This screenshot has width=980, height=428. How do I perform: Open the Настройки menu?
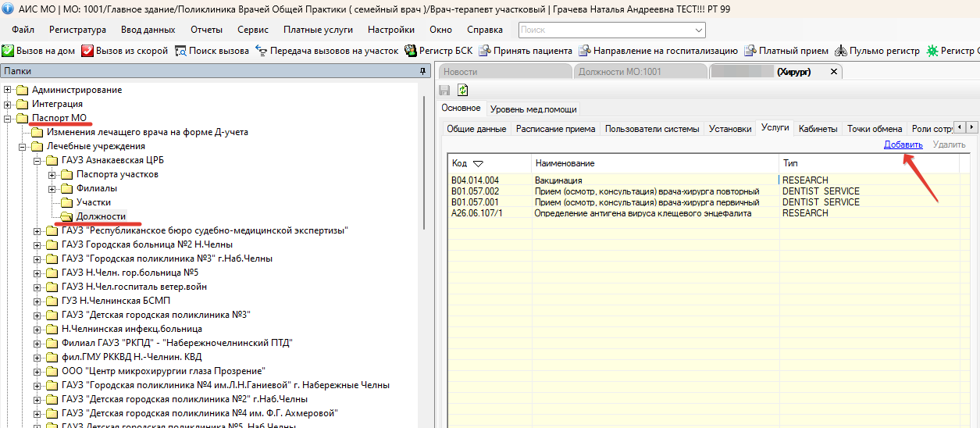(x=391, y=30)
